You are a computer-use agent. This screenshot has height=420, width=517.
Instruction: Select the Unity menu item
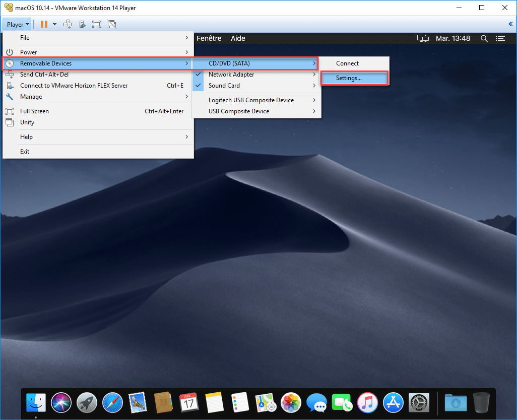click(98, 122)
